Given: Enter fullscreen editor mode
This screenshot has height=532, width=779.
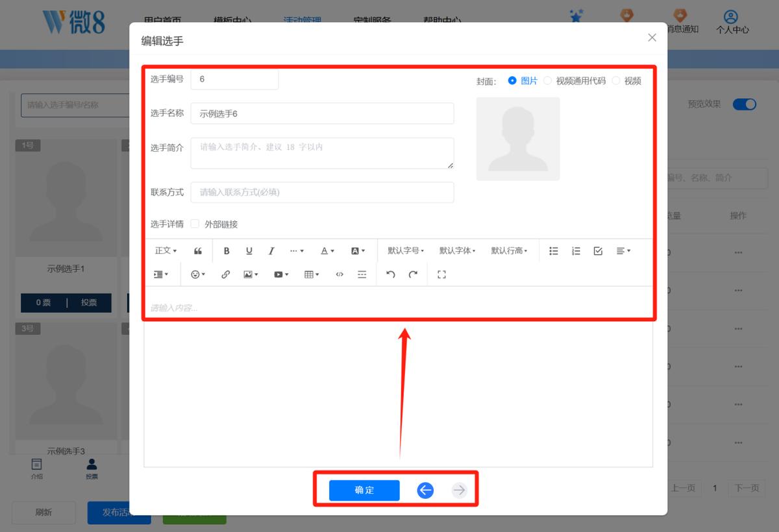Looking at the screenshot, I should click(441, 274).
